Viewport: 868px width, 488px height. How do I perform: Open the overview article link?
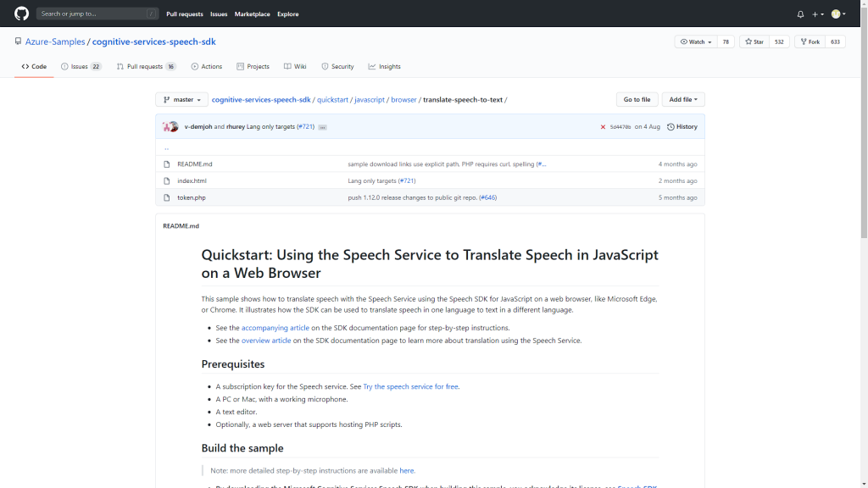(x=265, y=341)
